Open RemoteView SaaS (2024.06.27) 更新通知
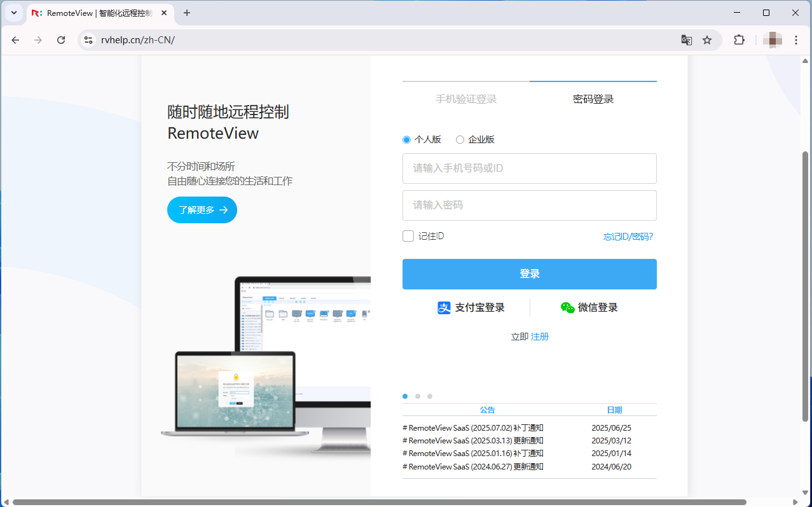The height and width of the screenshot is (507, 812). [473, 467]
